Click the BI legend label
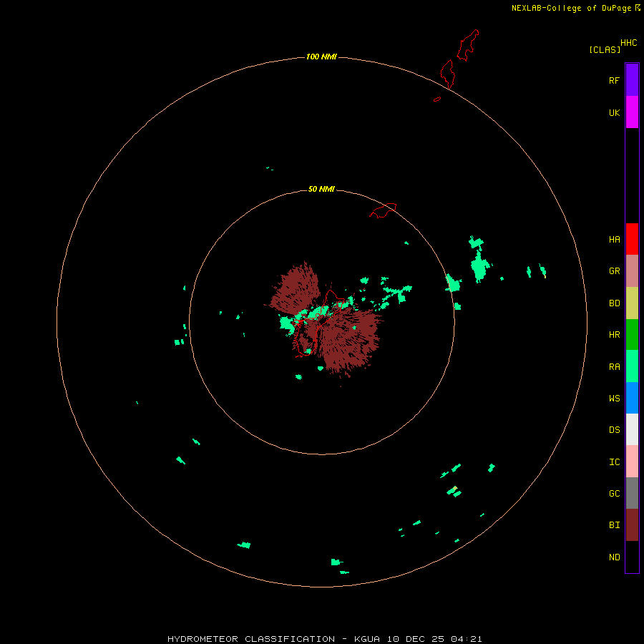Viewport: 644px width, 644px height. (615, 525)
